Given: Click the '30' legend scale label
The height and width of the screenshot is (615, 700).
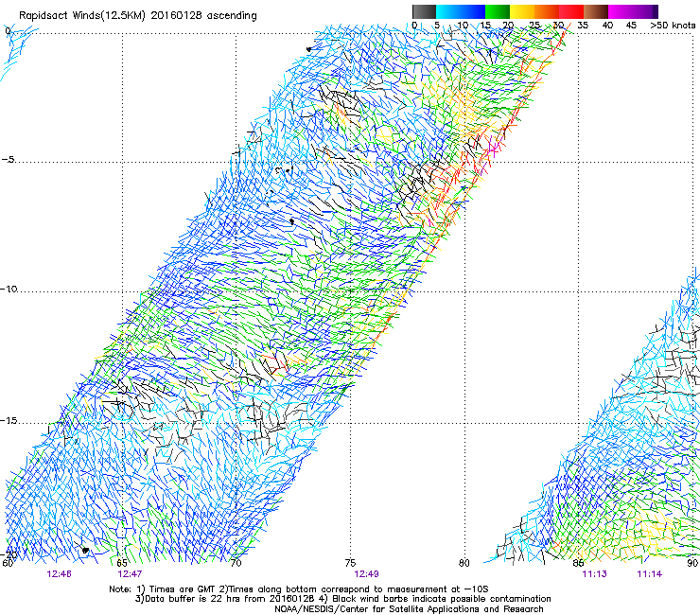Looking at the screenshot, I should click(x=558, y=26).
